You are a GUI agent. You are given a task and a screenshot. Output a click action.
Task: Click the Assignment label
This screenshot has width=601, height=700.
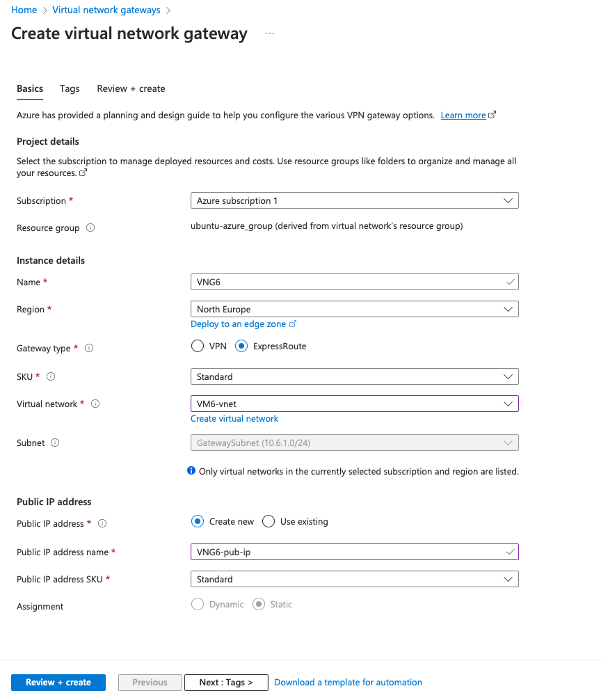pos(40,606)
